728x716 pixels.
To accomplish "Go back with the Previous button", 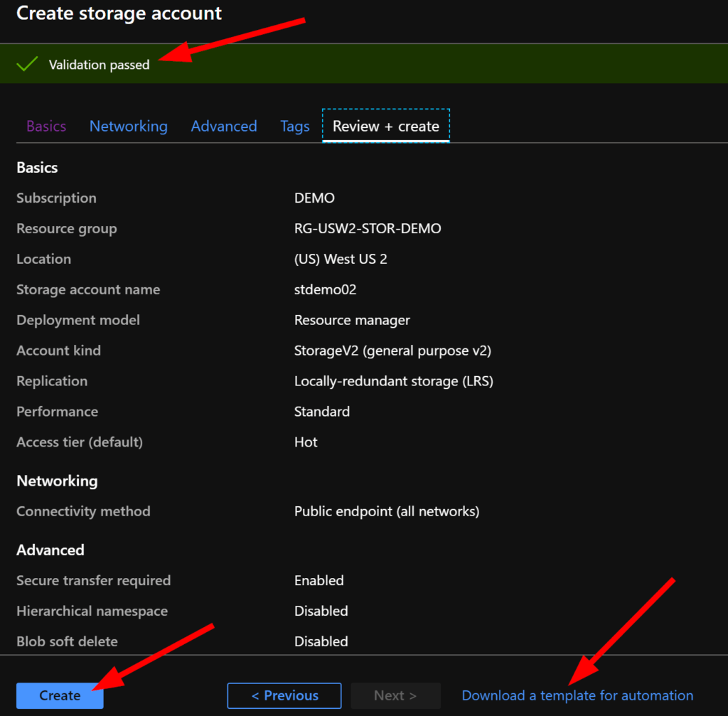I will click(x=284, y=695).
